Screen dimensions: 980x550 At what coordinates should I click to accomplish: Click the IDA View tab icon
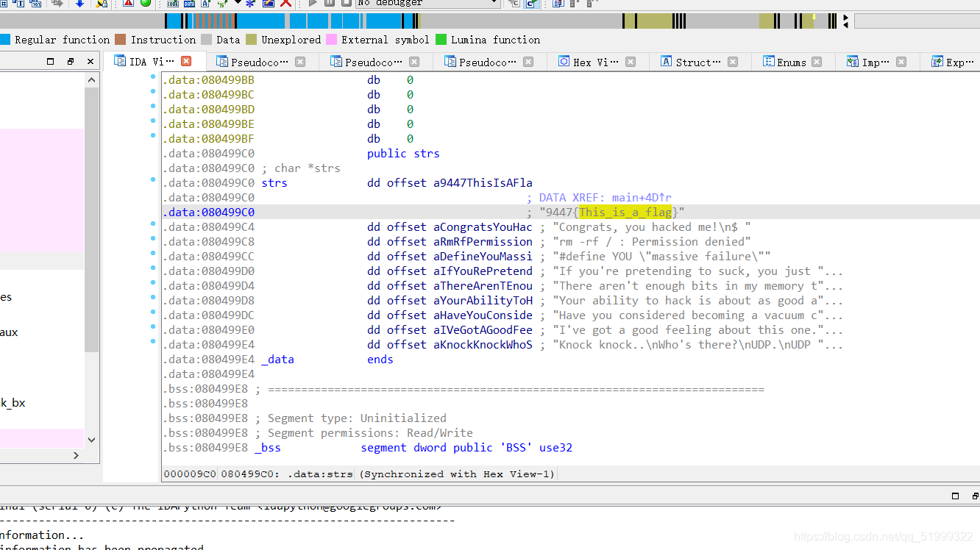pyautogui.click(x=120, y=61)
